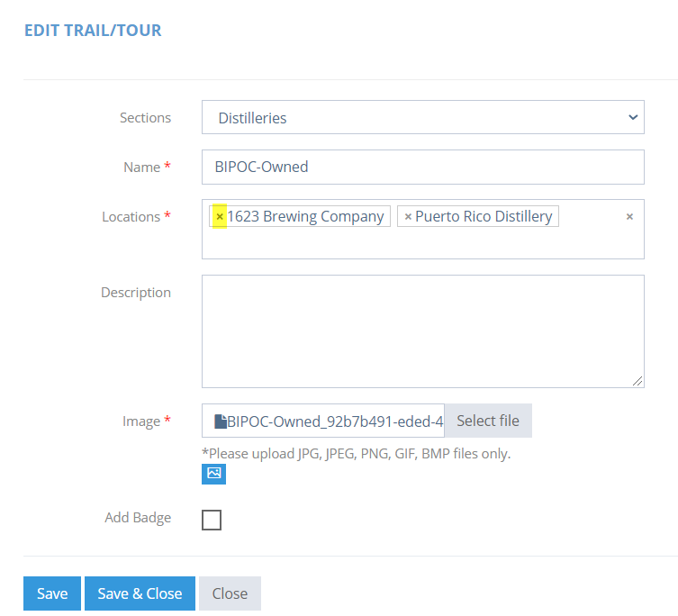Click the 1623 Brewing Company tag text
The width and height of the screenshot is (678, 616).
(305, 216)
